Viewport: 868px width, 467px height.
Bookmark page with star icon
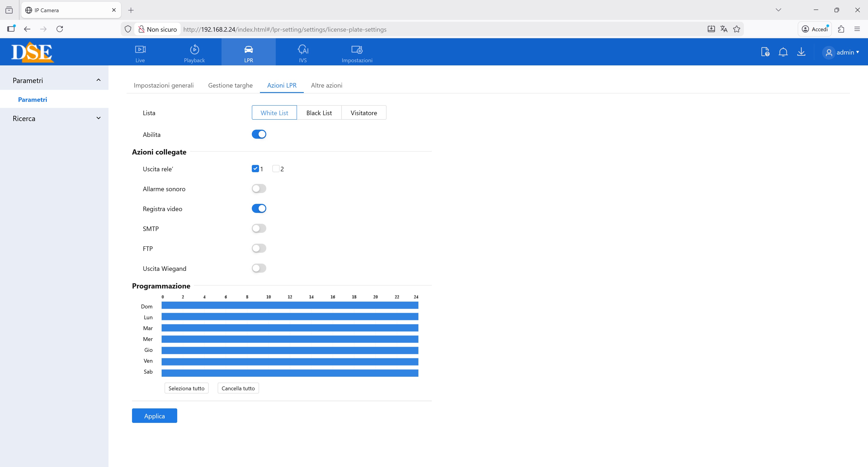737,29
